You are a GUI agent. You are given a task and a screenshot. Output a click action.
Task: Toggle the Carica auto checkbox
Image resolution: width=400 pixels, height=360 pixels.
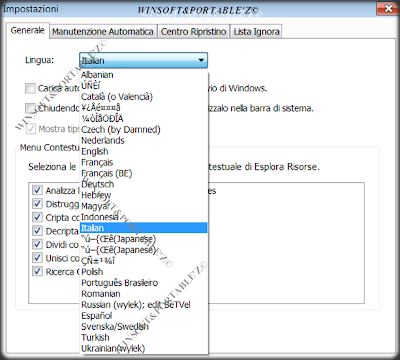[30, 88]
